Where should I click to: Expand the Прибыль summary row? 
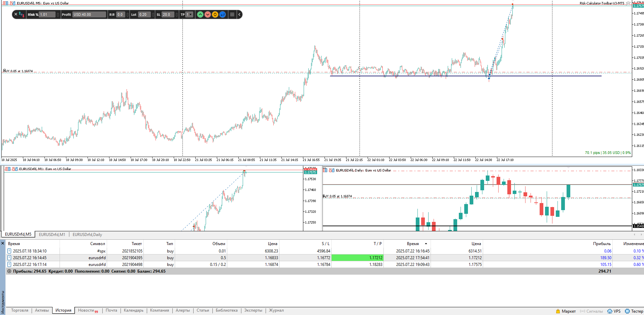[x=9, y=271]
